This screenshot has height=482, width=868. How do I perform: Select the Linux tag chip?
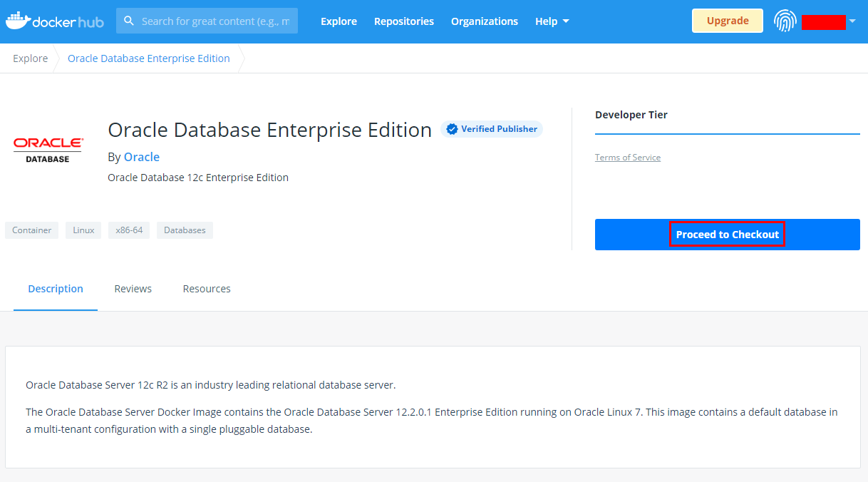click(x=83, y=230)
